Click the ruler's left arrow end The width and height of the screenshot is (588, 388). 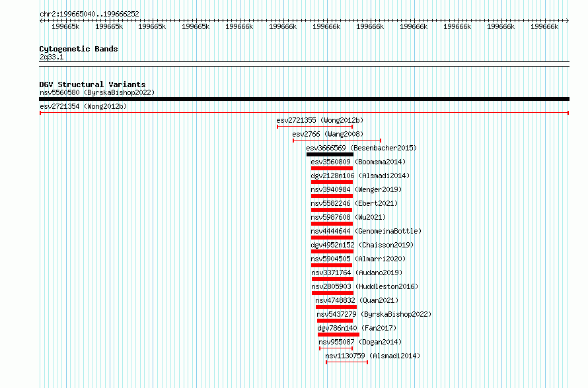41,21
